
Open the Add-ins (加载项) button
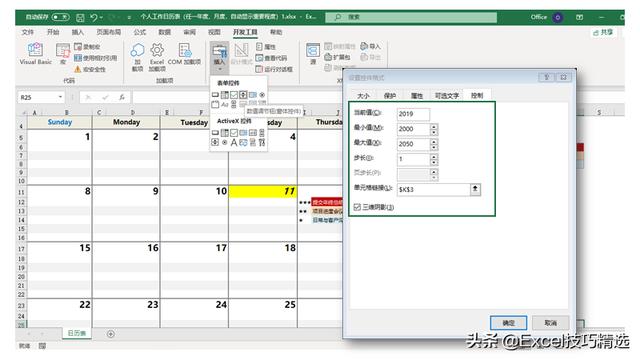(x=138, y=57)
